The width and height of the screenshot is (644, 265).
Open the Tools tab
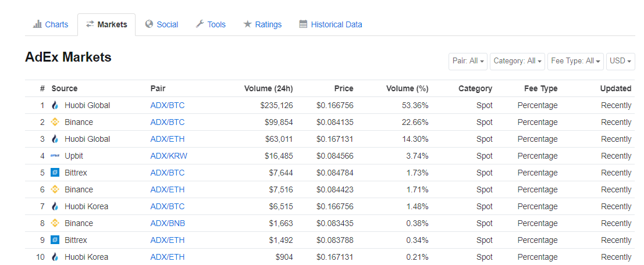(211, 24)
